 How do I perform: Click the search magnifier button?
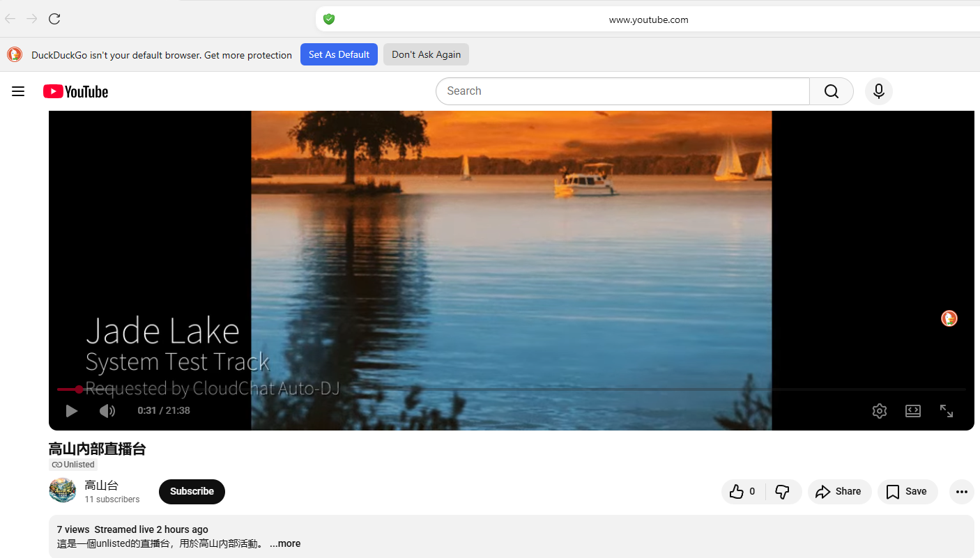[831, 91]
